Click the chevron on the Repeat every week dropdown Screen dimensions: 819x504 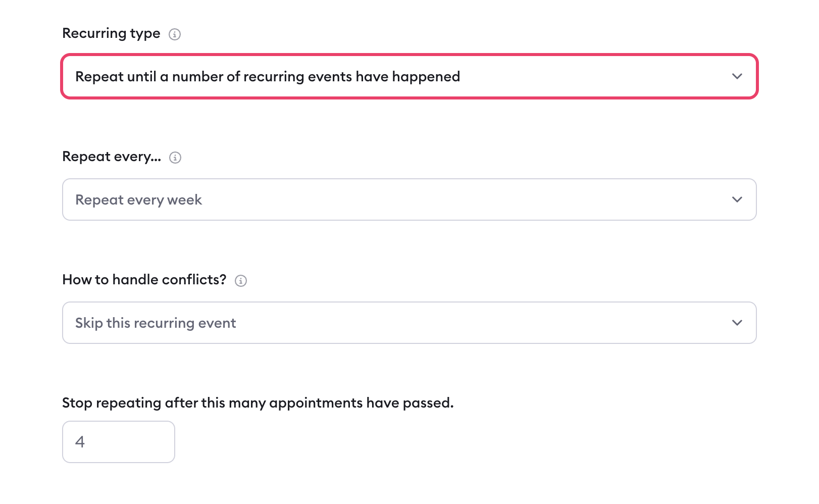[737, 199]
